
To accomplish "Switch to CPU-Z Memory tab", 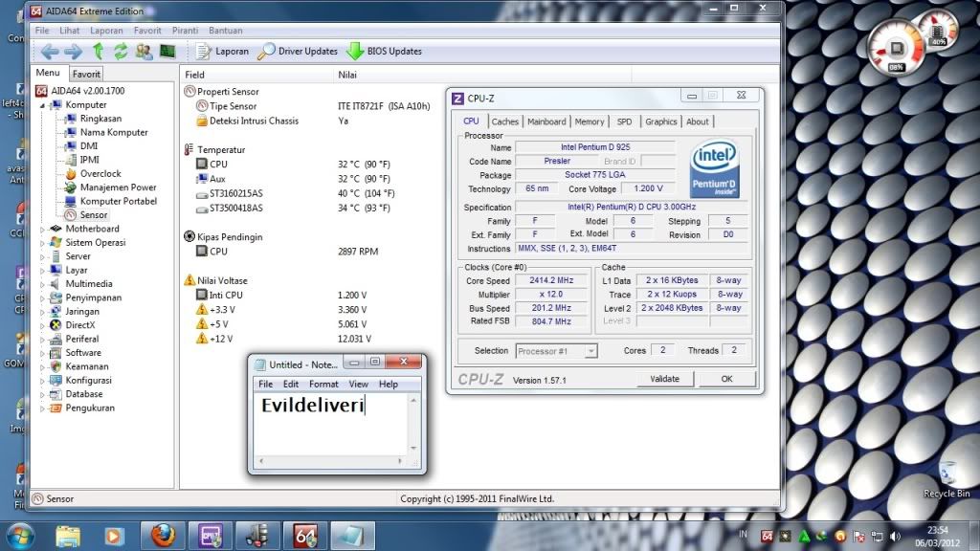I will coord(590,121).
